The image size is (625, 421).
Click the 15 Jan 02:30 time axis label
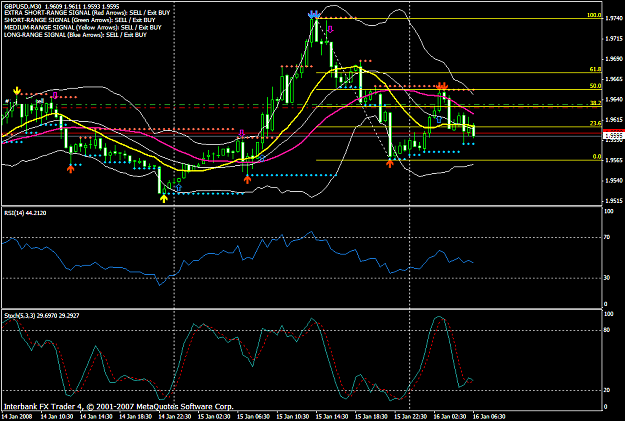pyautogui.click(x=214, y=417)
